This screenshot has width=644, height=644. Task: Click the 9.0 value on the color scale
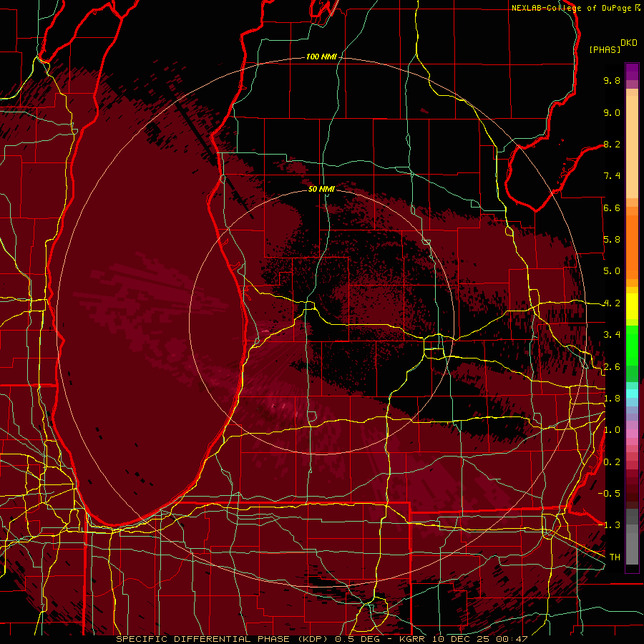coord(612,112)
